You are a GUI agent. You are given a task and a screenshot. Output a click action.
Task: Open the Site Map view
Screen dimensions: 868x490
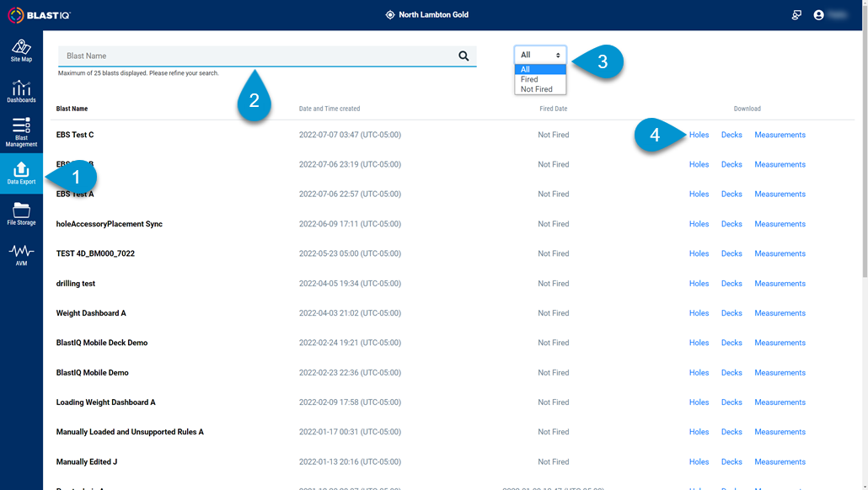click(x=21, y=51)
